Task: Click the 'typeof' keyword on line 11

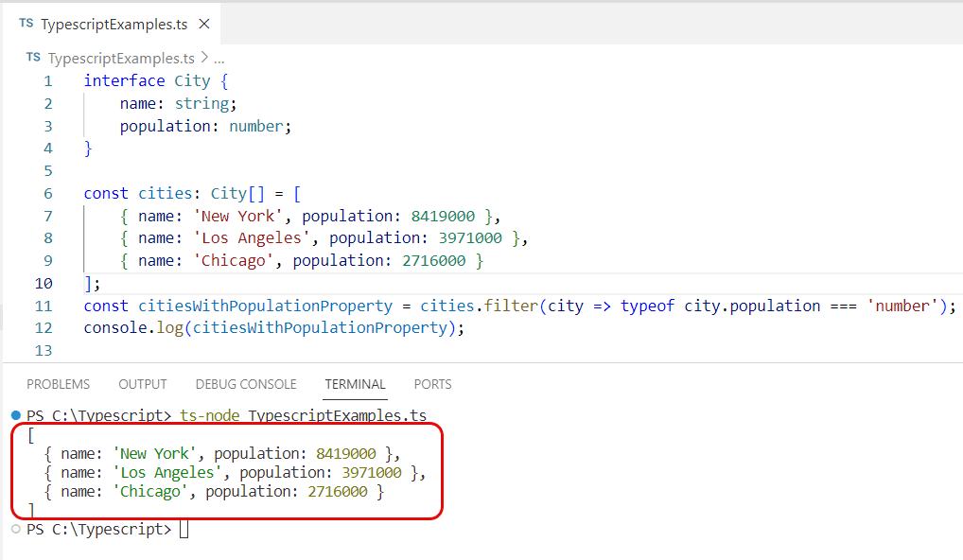Action: [647, 306]
